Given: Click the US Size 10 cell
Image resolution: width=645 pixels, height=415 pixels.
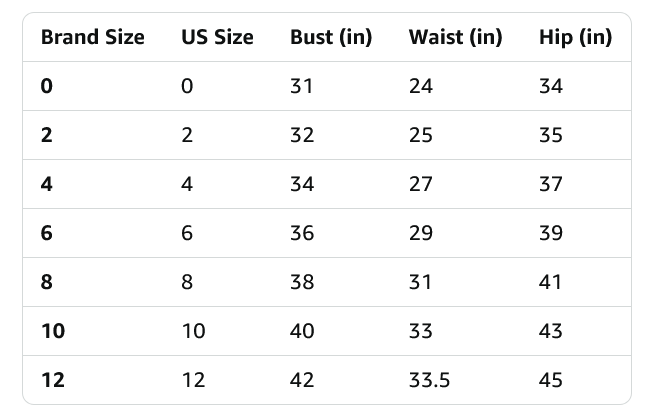Looking at the screenshot, I should [x=193, y=331].
